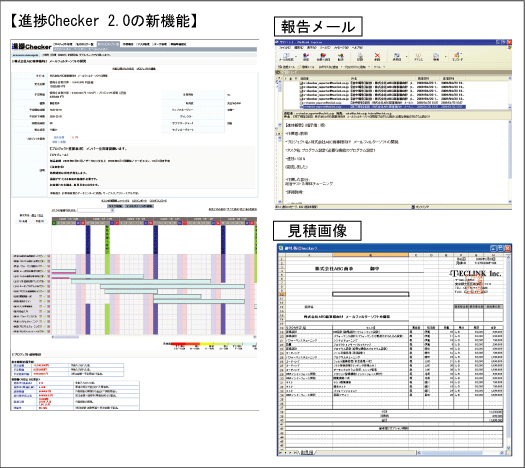The height and width of the screenshot is (468, 525).
Task: Expand the arrow beside the Send/Receive icon
Action: (x=406, y=57)
